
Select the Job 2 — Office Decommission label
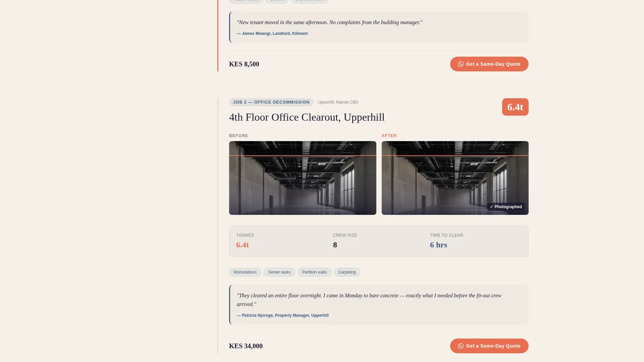pos(271,102)
